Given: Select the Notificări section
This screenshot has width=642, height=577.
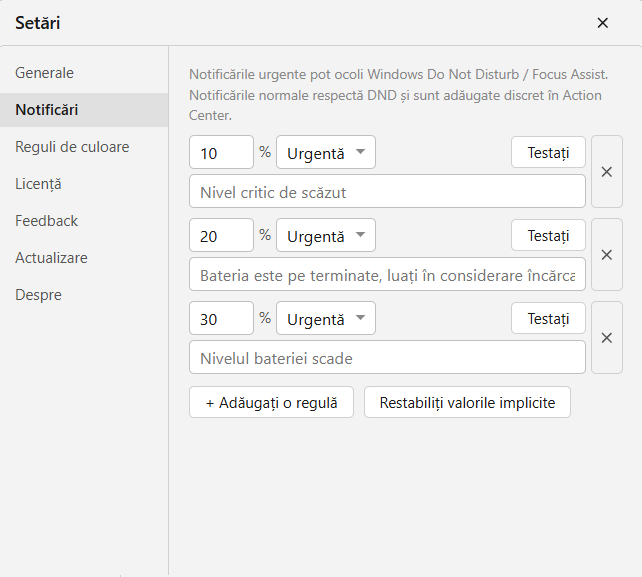Looking at the screenshot, I should coord(84,110).
